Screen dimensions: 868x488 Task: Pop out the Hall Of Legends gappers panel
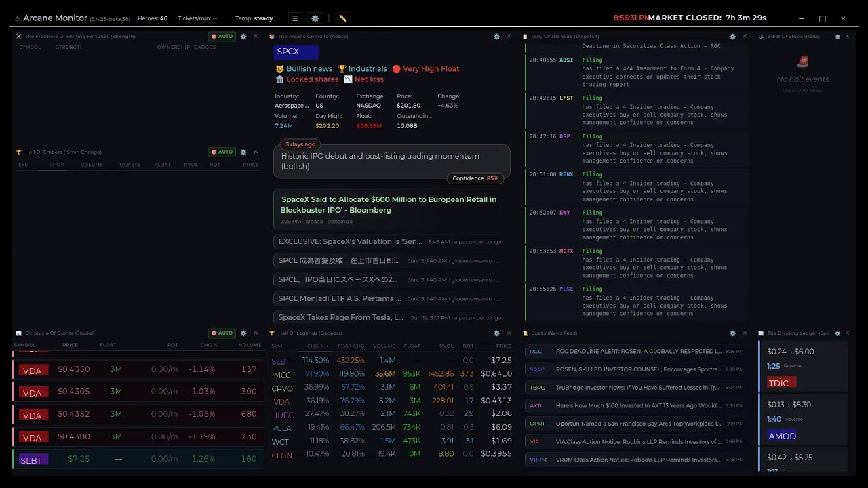pyautogui.click(x=509, y=333)
